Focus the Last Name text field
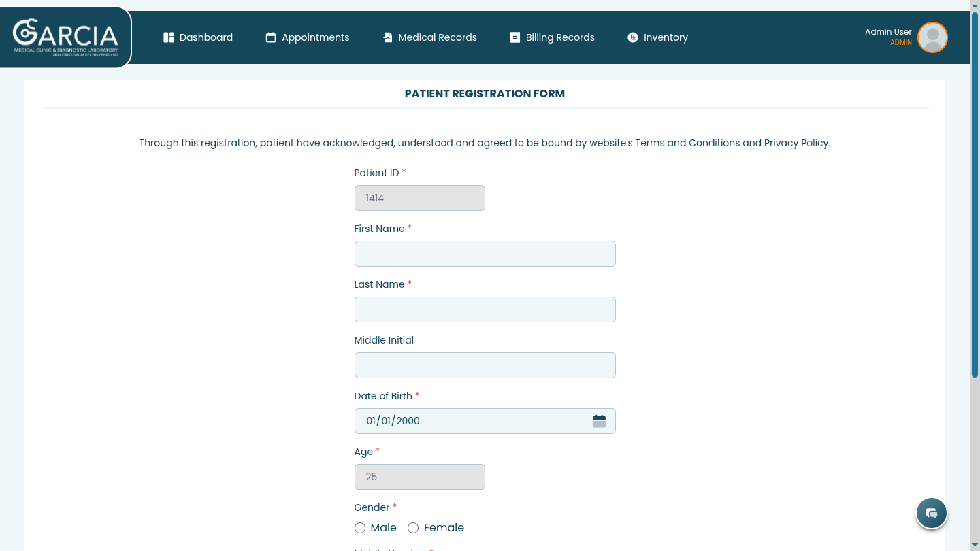Screen dimensions: 980x551 485,310
